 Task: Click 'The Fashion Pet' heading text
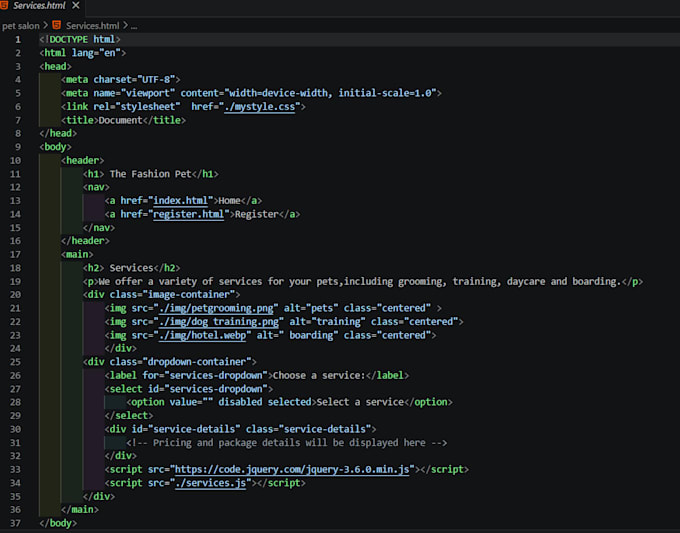click(x=150, y=174)
